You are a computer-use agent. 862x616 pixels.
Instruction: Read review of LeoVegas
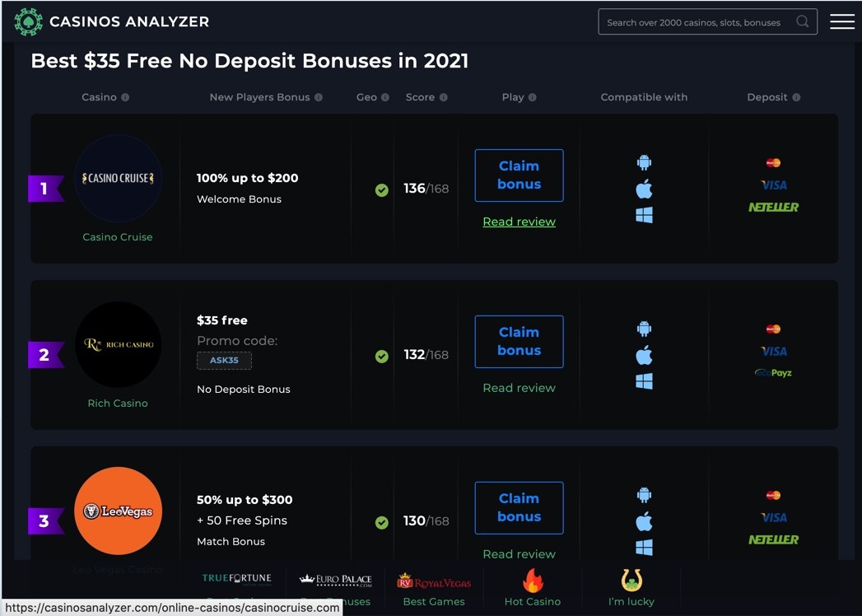519,554
